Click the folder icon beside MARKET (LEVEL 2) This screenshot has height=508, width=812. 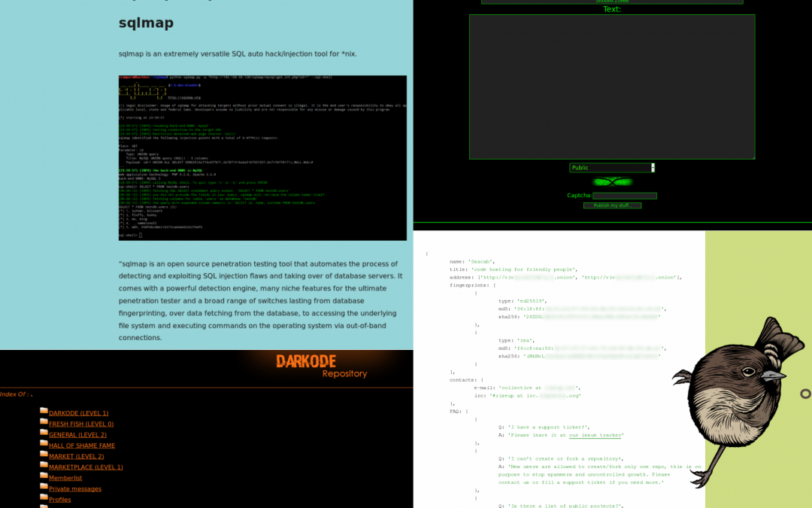click(44, 455)
